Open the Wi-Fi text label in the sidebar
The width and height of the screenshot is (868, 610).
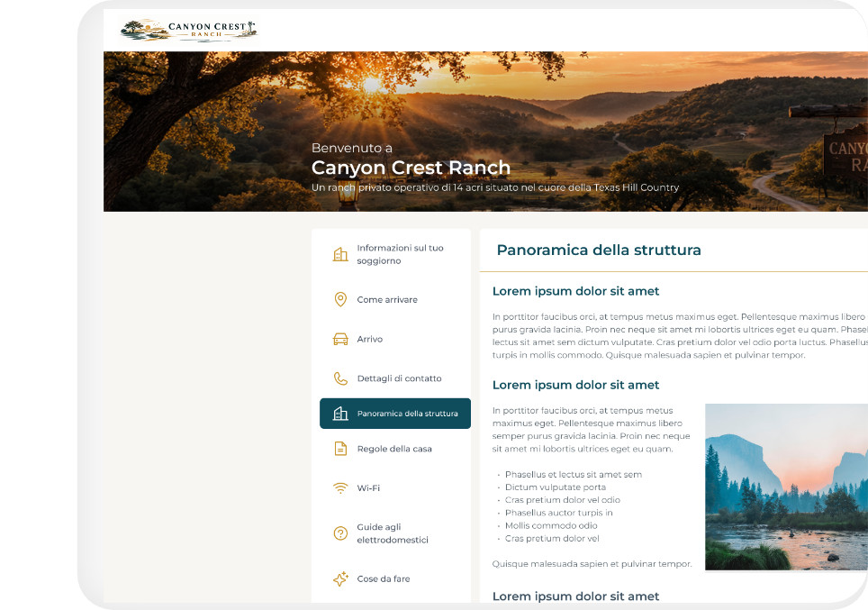coord(368,488)
